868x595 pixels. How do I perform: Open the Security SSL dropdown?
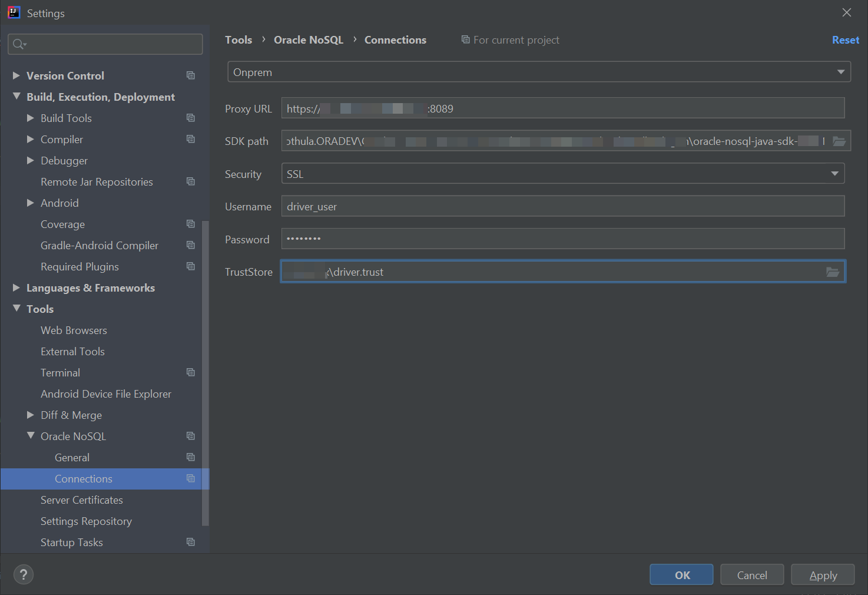point(562,174)
